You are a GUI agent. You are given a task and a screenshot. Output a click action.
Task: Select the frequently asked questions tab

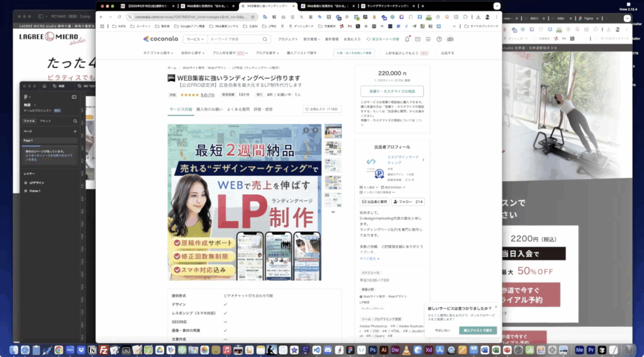(238, 109)
